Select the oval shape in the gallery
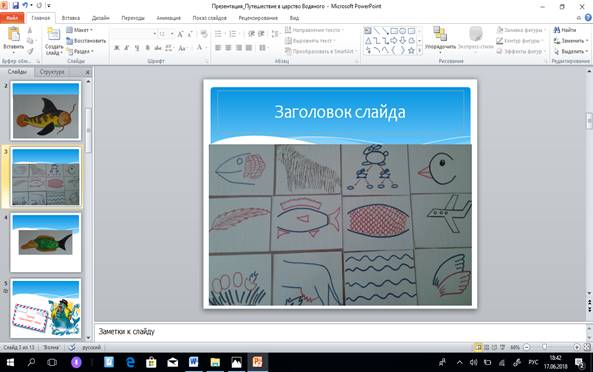The height and width of the screenshot is (372, 593). pos(402,31)
